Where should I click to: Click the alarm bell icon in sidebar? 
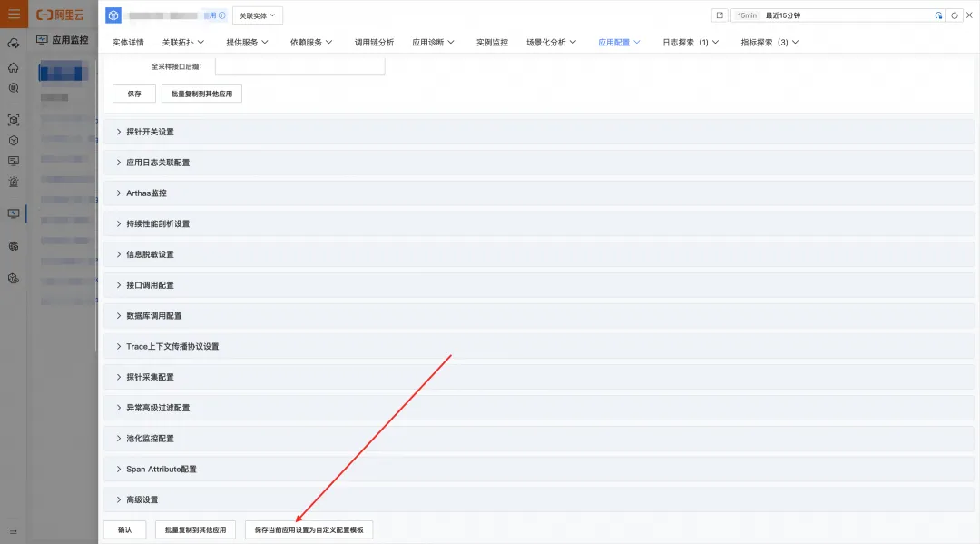(13, 182)
